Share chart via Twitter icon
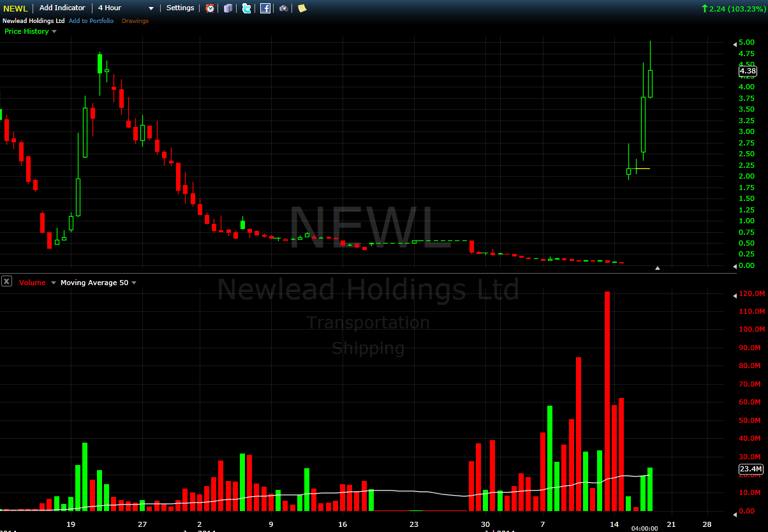768x532 pixels. (246, 8)
